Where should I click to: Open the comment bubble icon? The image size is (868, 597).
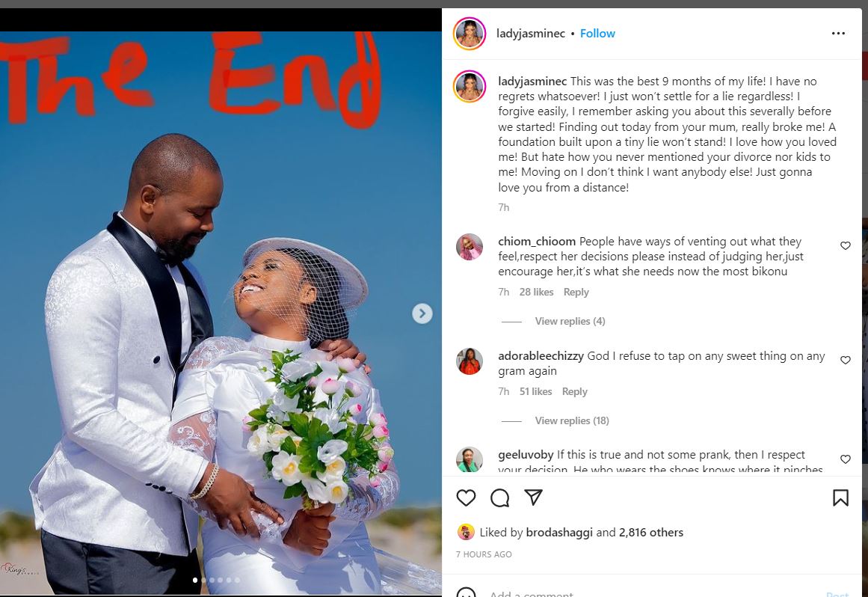click(500, 497)
